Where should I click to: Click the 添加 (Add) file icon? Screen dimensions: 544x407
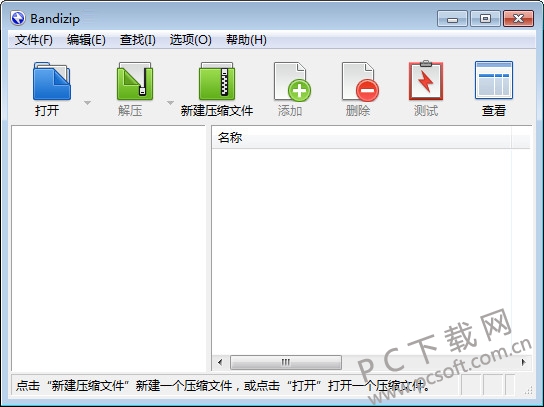click(292, 82)
